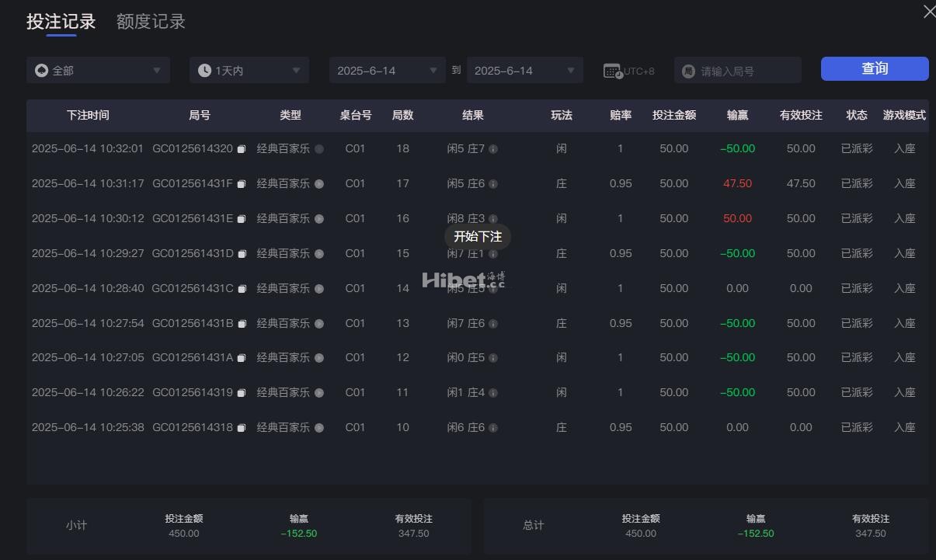
Task: Open result info for round 18
Action: pos(493,149)
